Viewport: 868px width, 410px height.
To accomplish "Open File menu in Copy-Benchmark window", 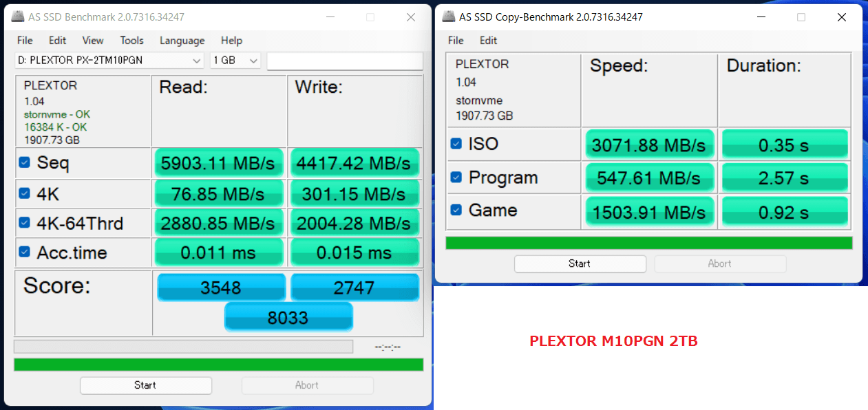I will point(456,41).
